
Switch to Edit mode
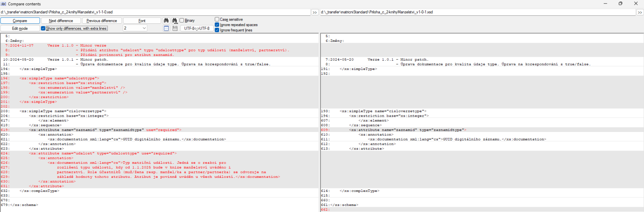coord(20,29)
